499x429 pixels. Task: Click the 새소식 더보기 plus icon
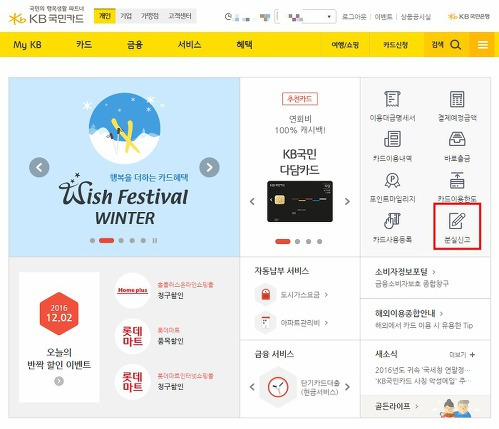pos(472,355)
